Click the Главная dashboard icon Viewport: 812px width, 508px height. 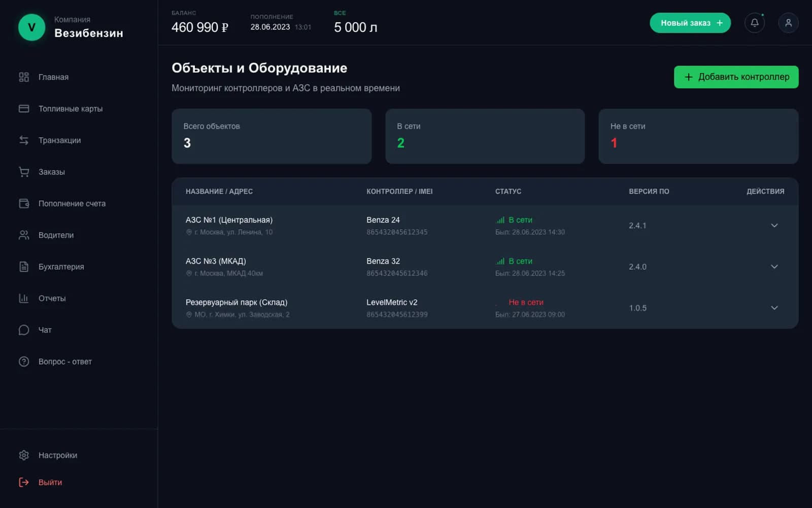click(24, 77)
